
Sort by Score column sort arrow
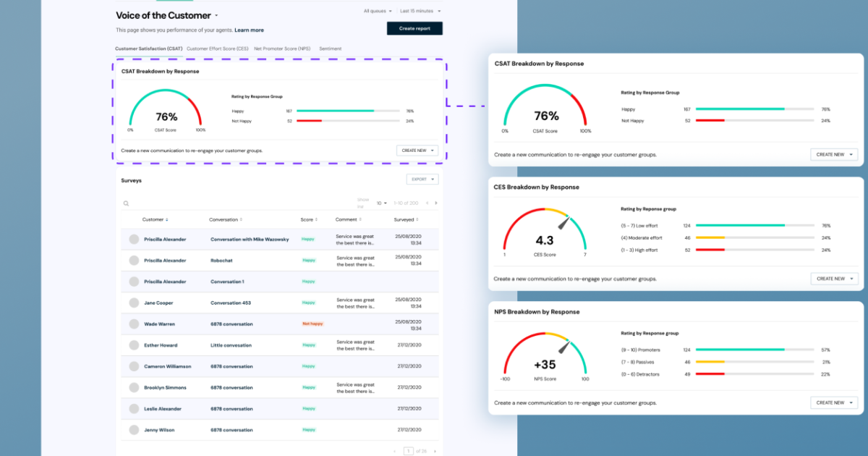[x=315, y=219]
